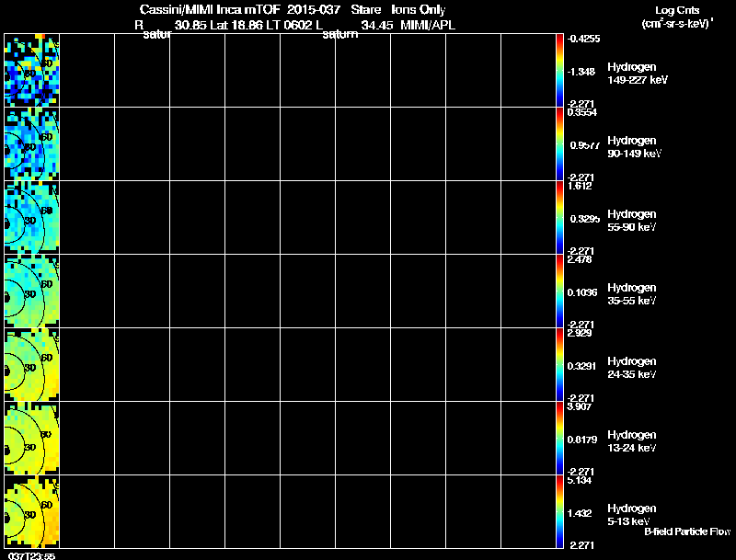Click the 'Hydrogen 35-55 keV' label
Viewport: 736px width, 560px height.
pyautogui.click(x=632, y=294)
